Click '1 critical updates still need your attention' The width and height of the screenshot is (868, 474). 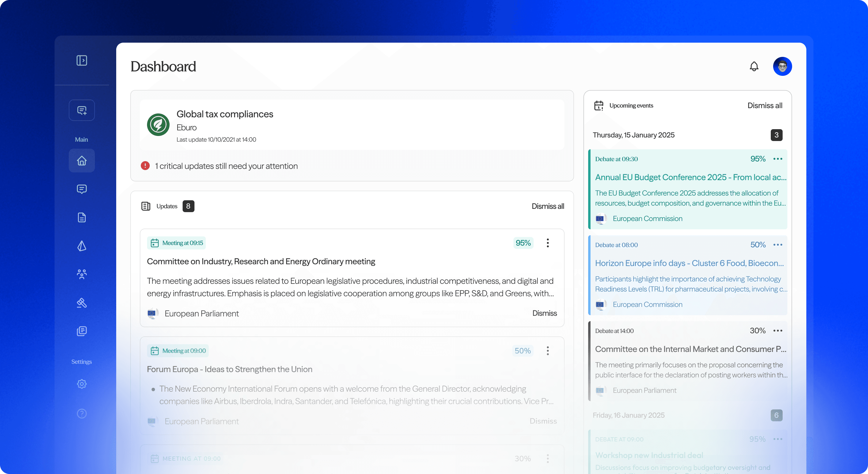coord(226,166)
